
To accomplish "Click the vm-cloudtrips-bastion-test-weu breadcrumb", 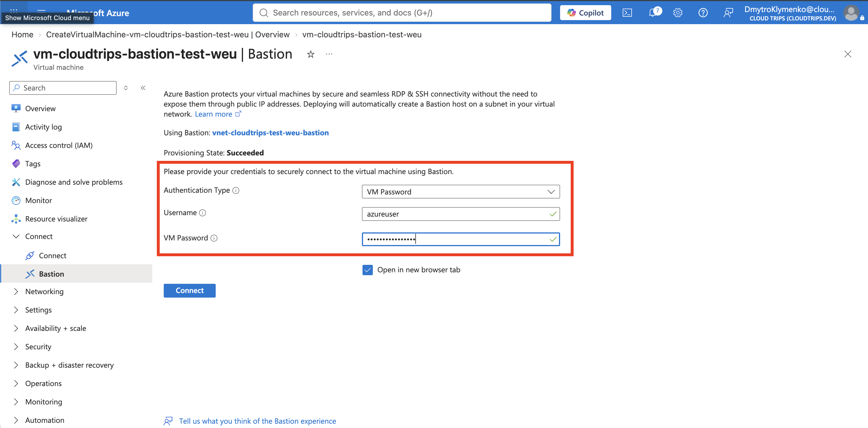I will [x=362, y=35].
